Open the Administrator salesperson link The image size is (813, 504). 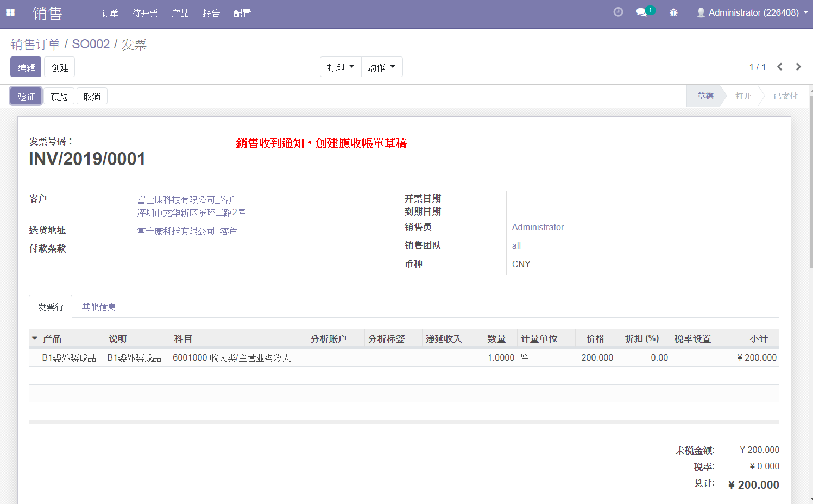tap(538, 227)
